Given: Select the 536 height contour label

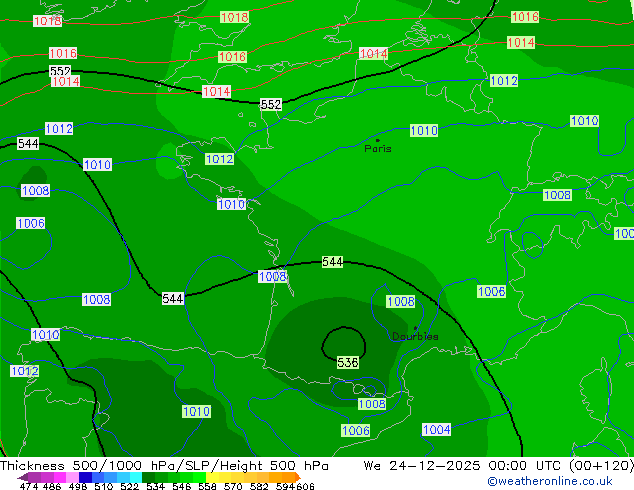Looking at the screenshot, I should [348, 363].
